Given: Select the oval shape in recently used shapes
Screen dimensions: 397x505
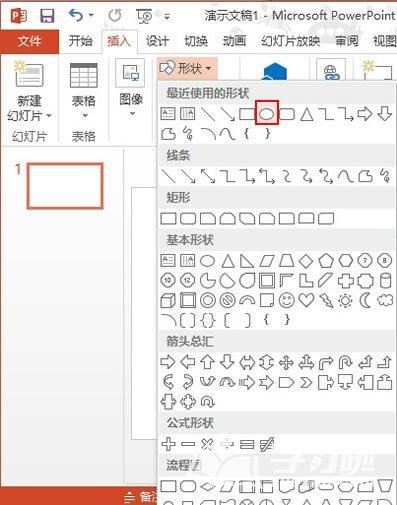Looking at the screenshot, I should pos(267,114).
